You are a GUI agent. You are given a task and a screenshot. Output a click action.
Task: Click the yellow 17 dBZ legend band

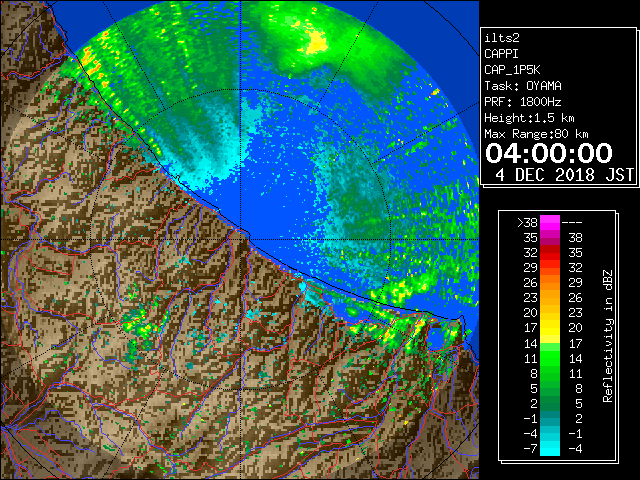pyautogui.click(x=550, y=328)
